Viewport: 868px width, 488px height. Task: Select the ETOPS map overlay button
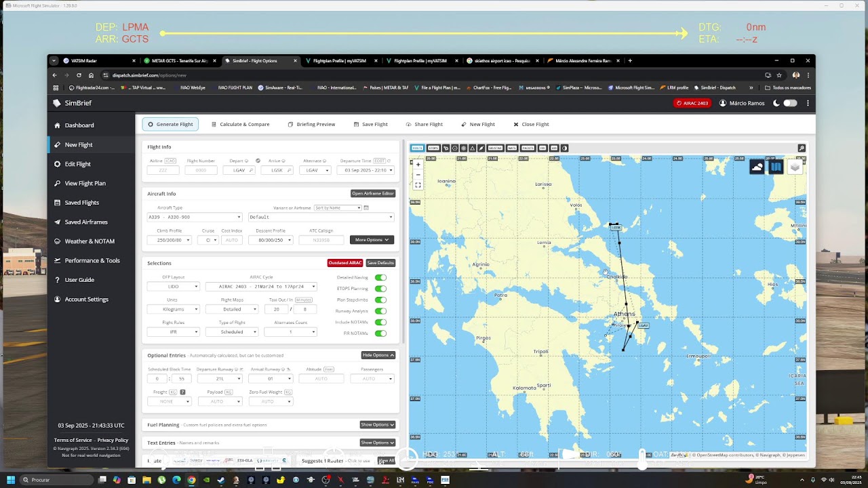click(433, 148)
